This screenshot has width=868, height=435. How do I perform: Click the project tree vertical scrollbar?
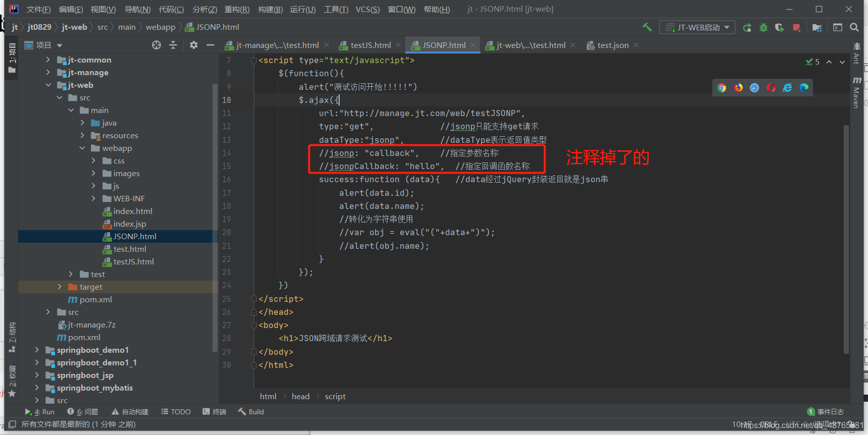tap(215, 217)
